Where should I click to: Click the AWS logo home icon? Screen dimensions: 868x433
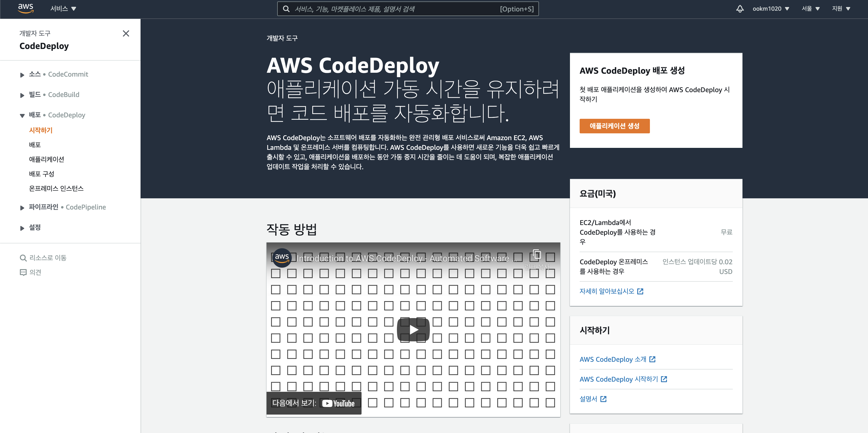26,8
